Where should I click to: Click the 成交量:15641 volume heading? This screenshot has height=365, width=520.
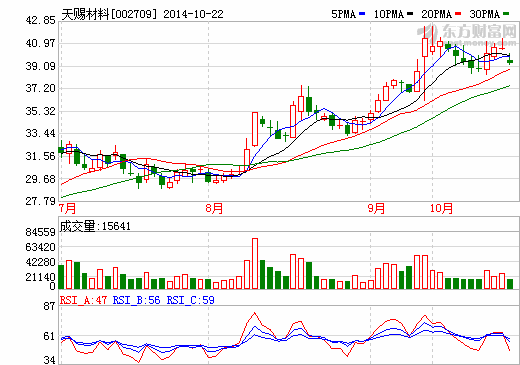pos(95,226)
